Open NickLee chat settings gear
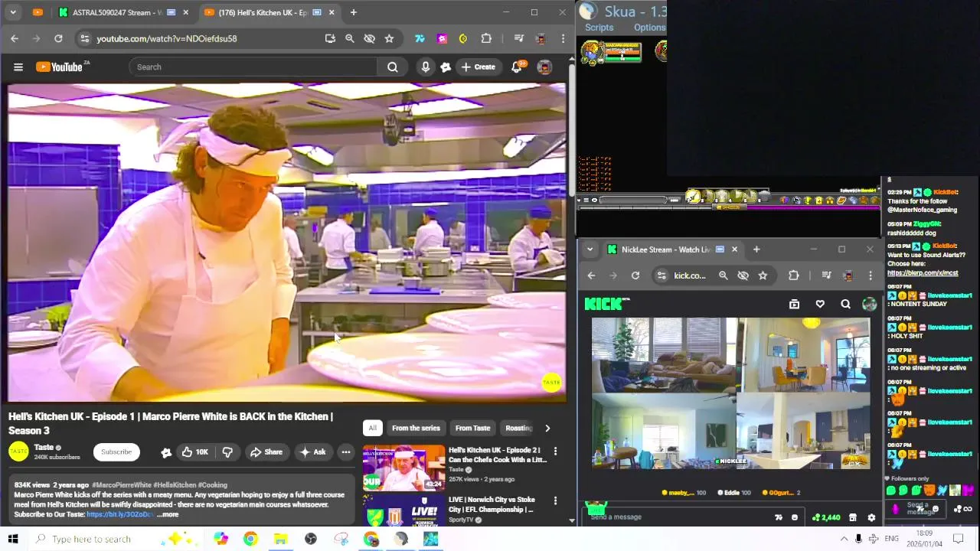980x551 pixels. 871,517
